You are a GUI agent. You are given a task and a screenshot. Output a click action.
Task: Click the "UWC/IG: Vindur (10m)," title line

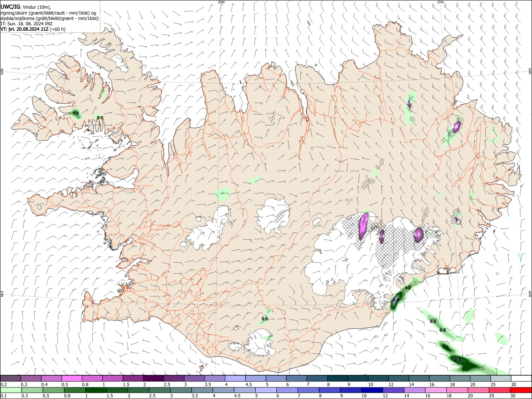[x=26, y=7]
